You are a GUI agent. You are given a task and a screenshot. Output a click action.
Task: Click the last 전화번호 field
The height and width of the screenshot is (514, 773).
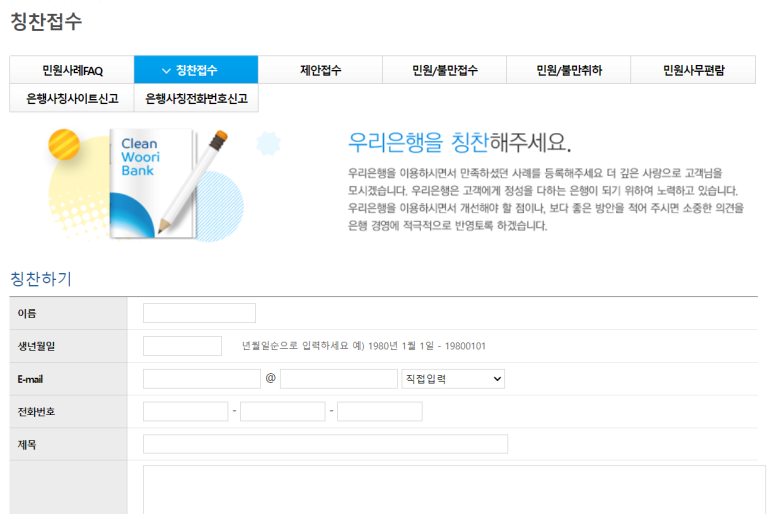(380, 411)
